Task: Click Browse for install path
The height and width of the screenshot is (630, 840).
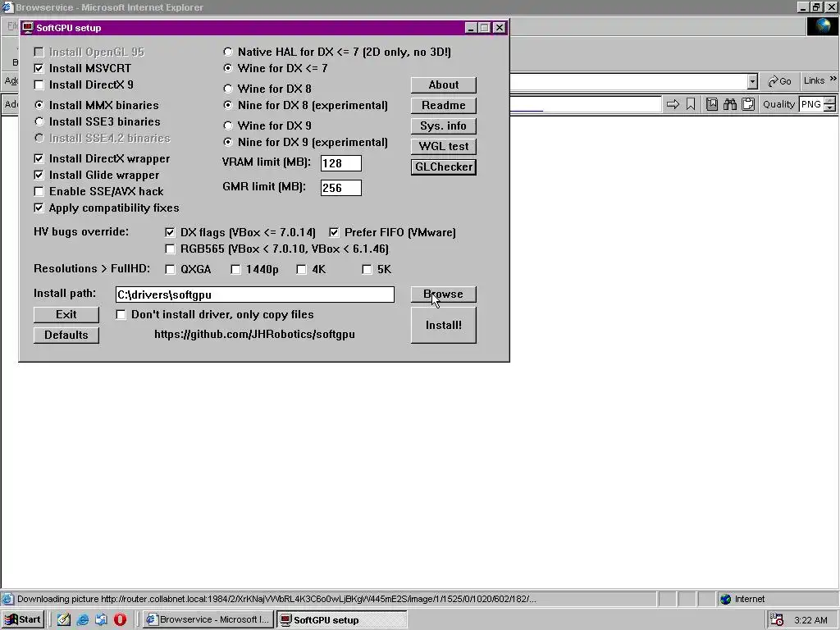Action: click(x=444, y=294)
